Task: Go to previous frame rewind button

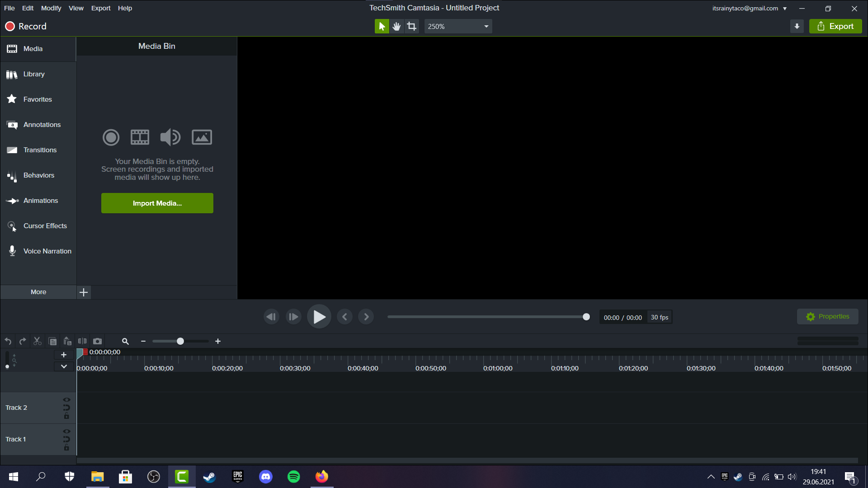Action: point(271,317)
